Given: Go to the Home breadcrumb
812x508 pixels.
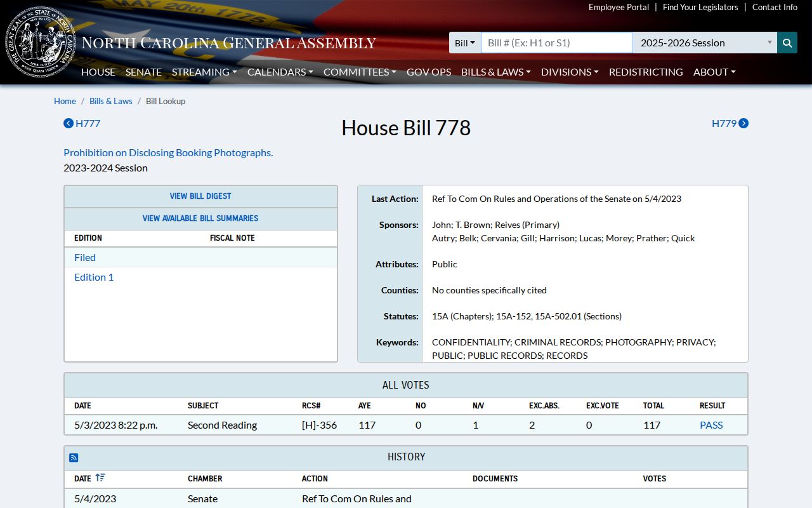Looking at the screenshot, I should [65, 101].
